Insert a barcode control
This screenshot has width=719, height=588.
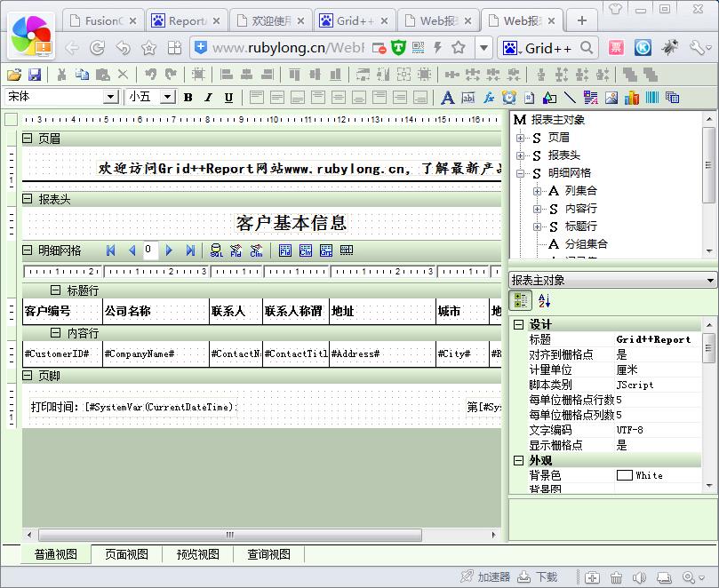tap(652, 97)
